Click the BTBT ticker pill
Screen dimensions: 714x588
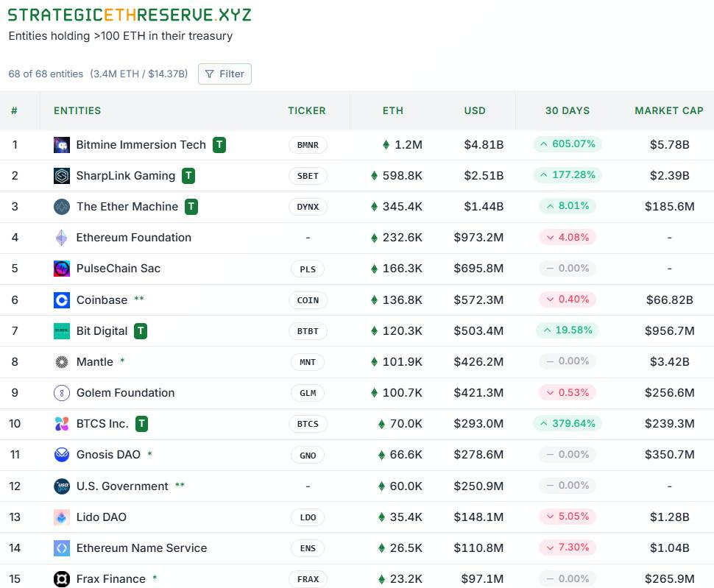[x=308, y=331]
